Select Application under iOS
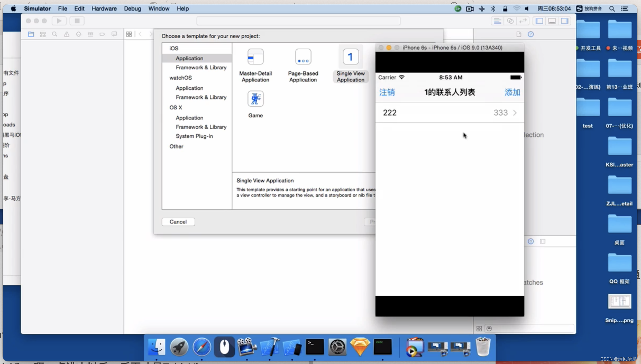The width and height of the screenshot is (641, 364). (x=197, y=58)
